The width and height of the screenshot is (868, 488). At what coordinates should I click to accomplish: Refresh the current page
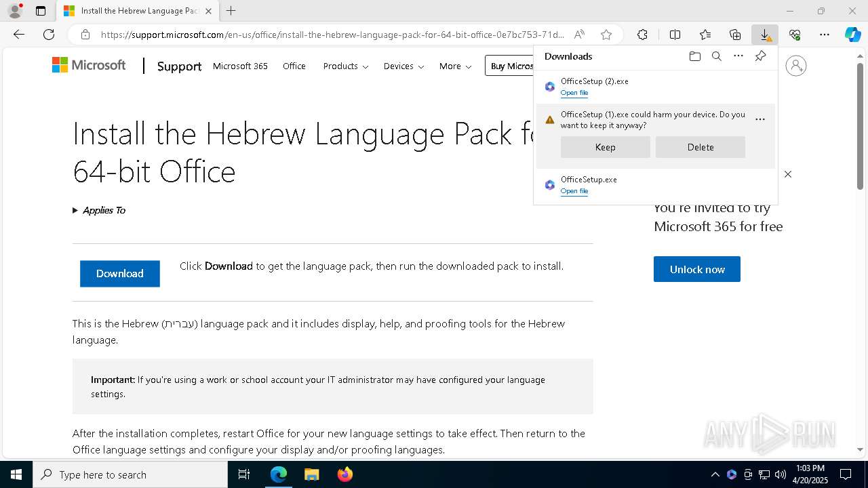pyautogui.click(x=49, y=35)
